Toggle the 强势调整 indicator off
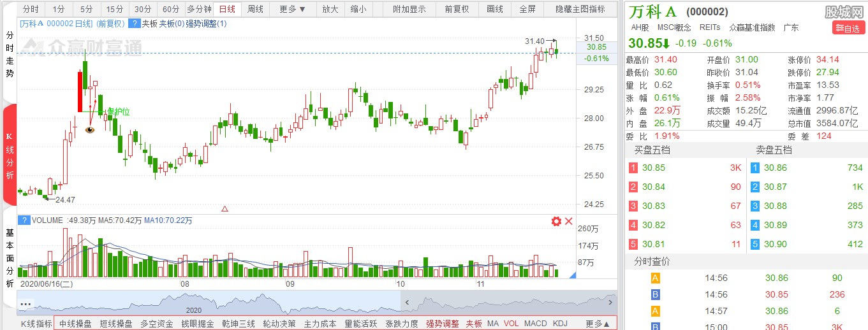 (443, 324)
